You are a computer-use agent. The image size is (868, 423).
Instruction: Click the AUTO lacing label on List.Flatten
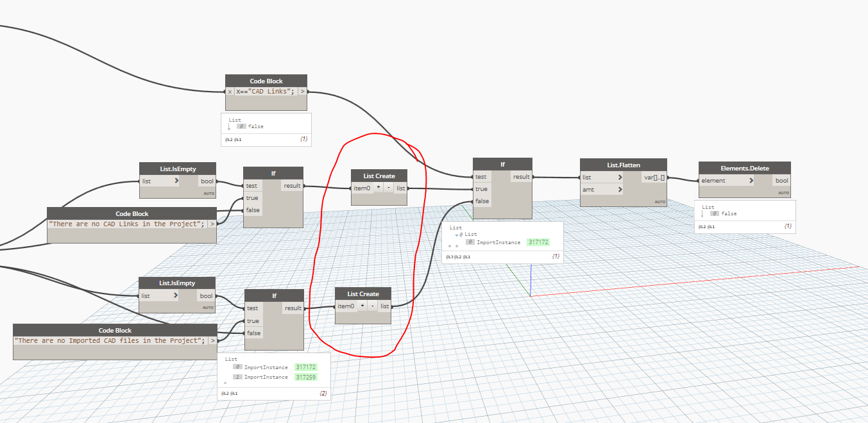[x=660, y=202]
